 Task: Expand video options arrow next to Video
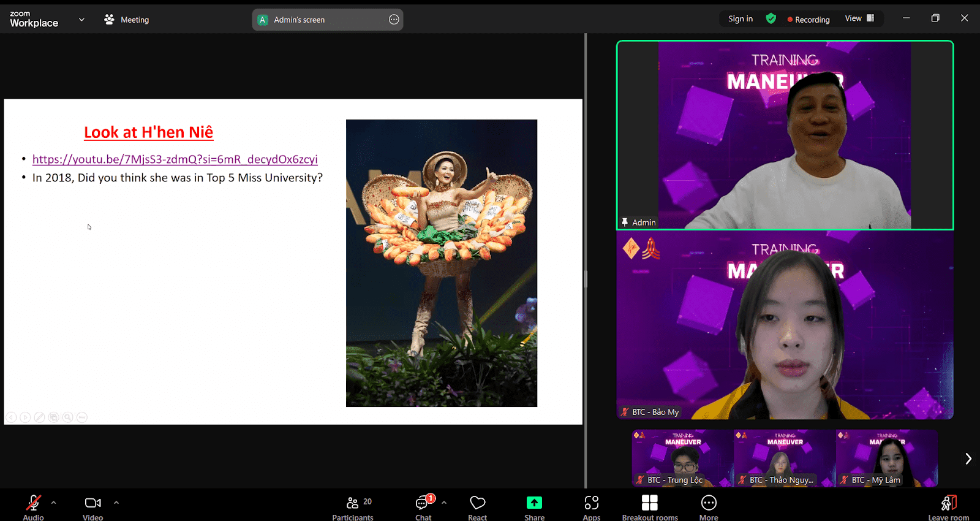pos(116,503)
